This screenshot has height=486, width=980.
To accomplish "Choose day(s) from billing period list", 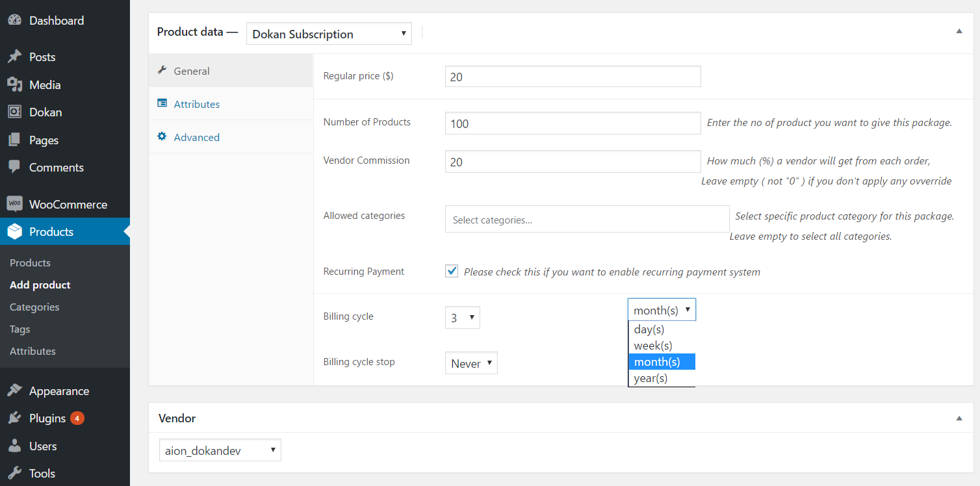I will click(662, 329).
